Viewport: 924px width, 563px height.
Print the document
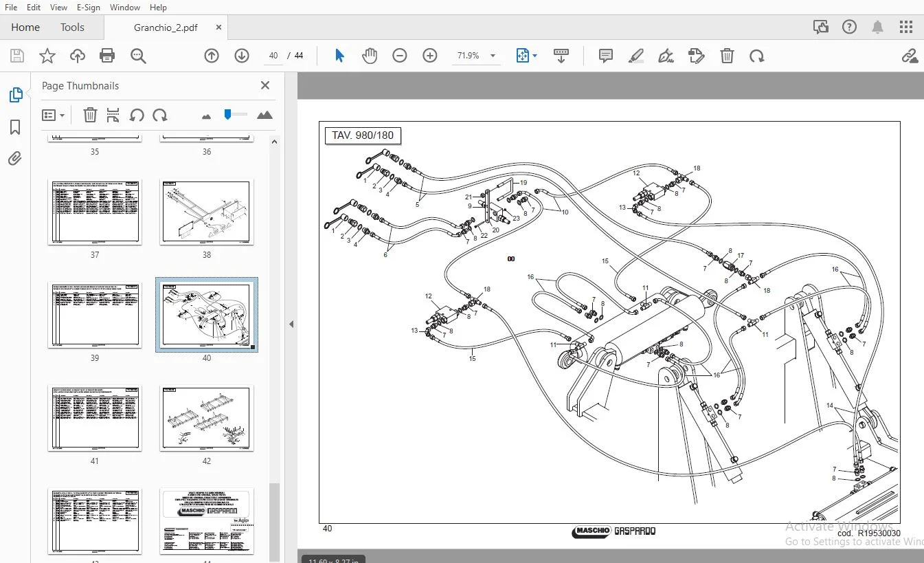[107, 56]
